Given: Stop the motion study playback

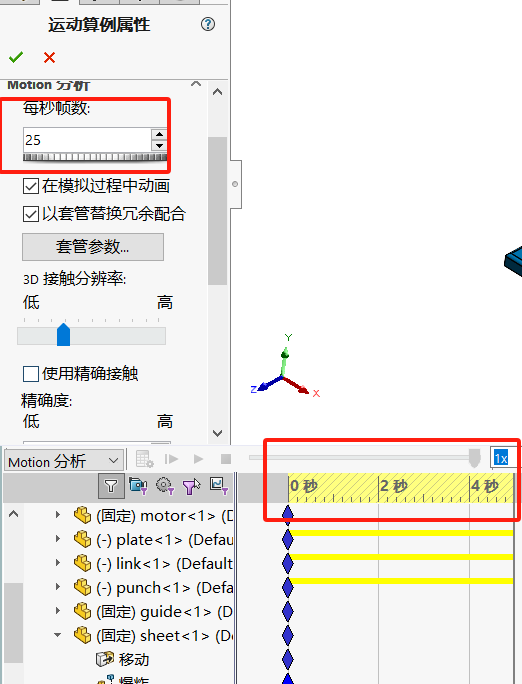Looking at the screenshot, I should tap(226, 459).
